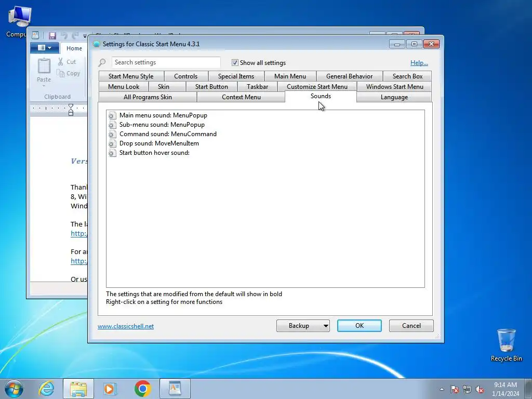Screen dimensions: 532x399
Task: Open the Special Items tab
Action: tap(236, 76)
